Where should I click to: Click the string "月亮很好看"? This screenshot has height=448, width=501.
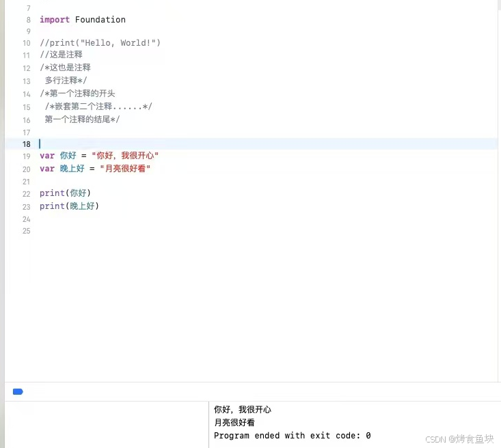click(x=125, y=169)
